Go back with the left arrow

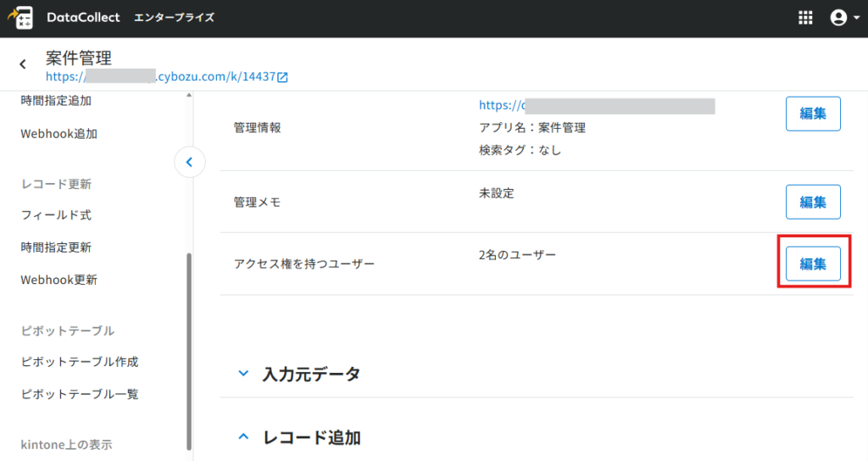(x=23, y=64)
